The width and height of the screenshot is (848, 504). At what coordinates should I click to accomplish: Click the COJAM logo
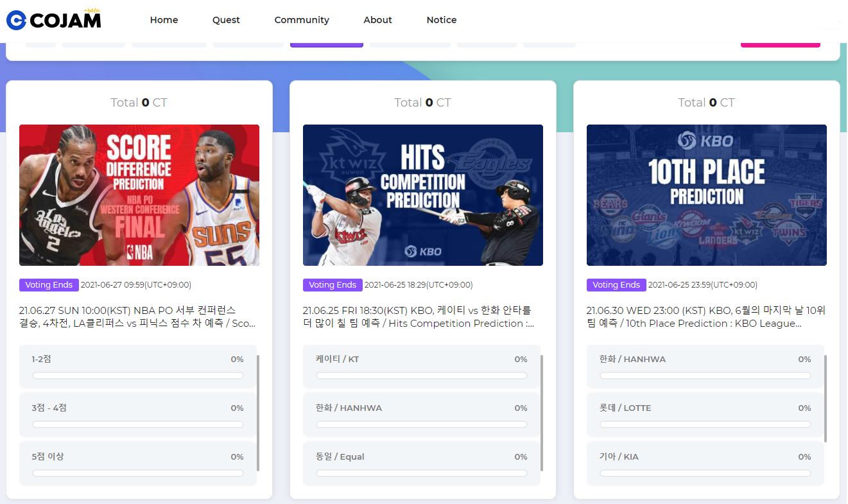pyautogui.click(x=53, y=19)
